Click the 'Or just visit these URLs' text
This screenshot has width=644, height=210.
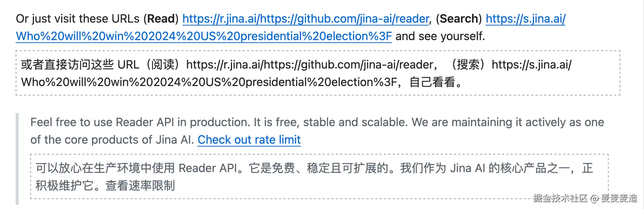[x=78, y=19]
